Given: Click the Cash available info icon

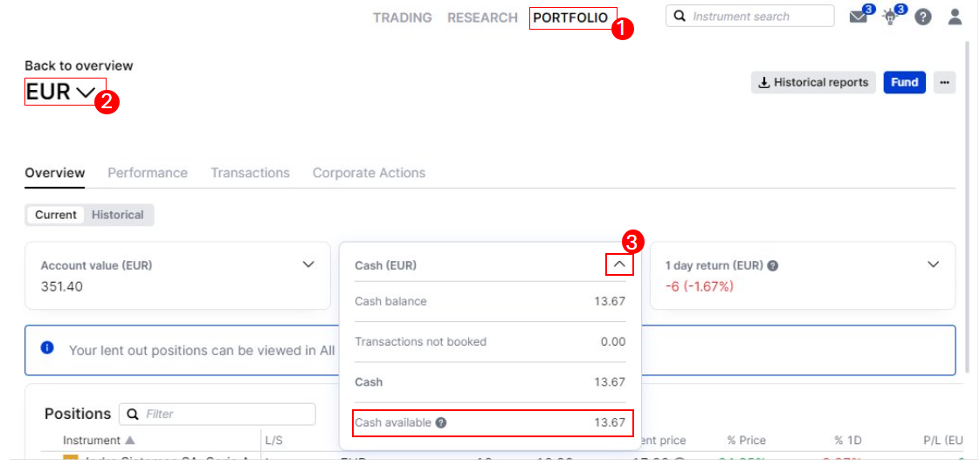Looking at the screenshot, I should (x=441, y=422).
